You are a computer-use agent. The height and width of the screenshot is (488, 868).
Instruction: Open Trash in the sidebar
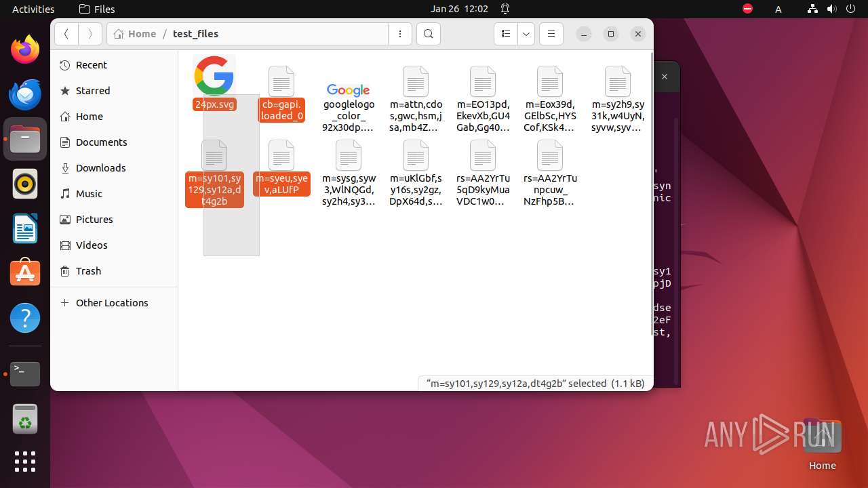click(x=114, y=271)
